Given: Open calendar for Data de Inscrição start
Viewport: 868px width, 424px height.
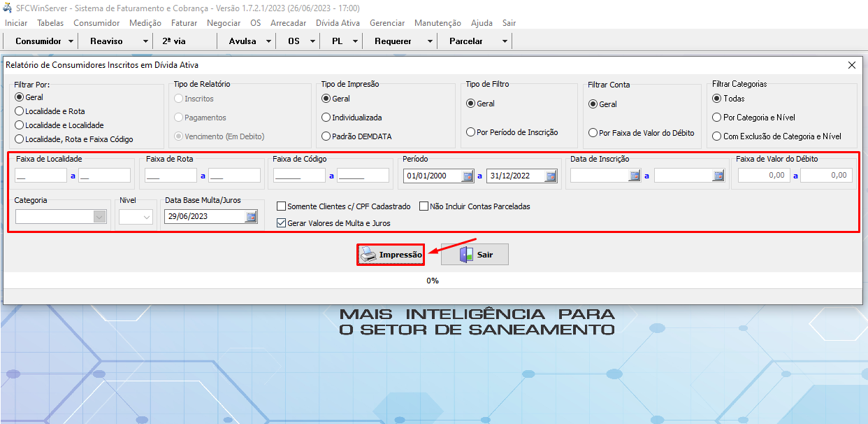Looking at the screenshot, I should [x=634, y=176].
